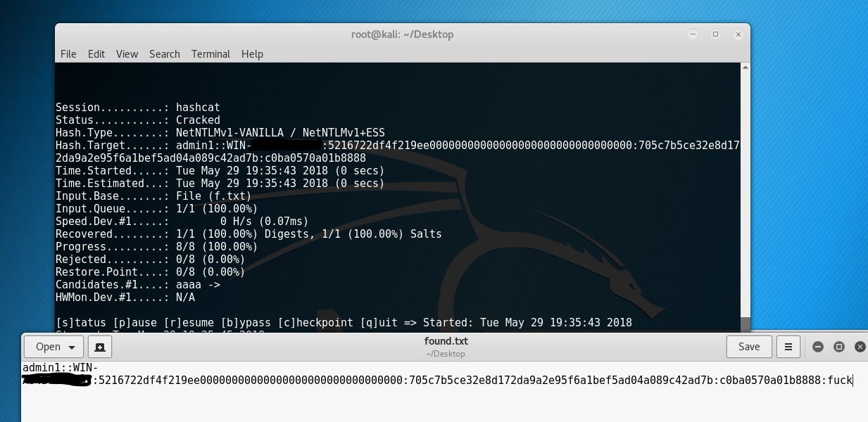The height and width of the screenshot is (422, 868).
Task: Open the View menu in terminal
Action: coord(127,54)
